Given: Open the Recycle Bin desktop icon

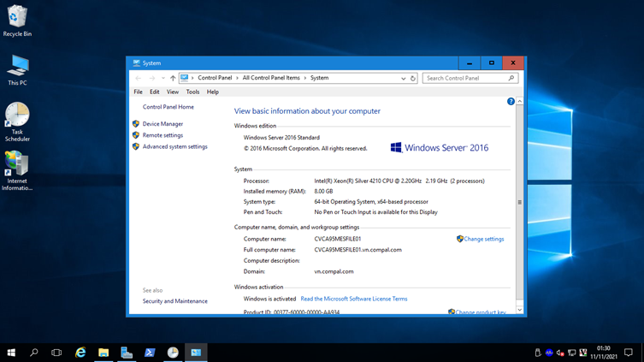Looking at the screenshot, I should (x=17, y=21).
